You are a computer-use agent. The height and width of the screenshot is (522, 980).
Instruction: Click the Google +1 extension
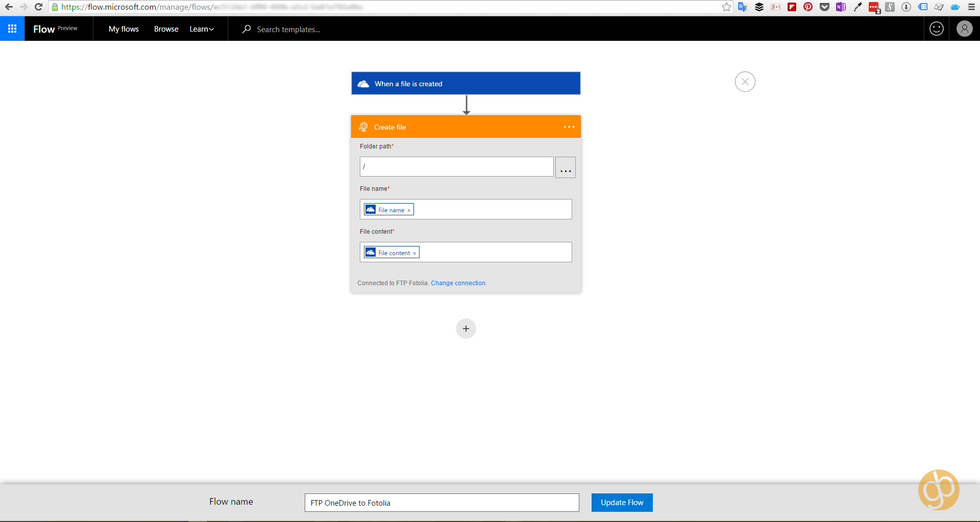(775, 7)
